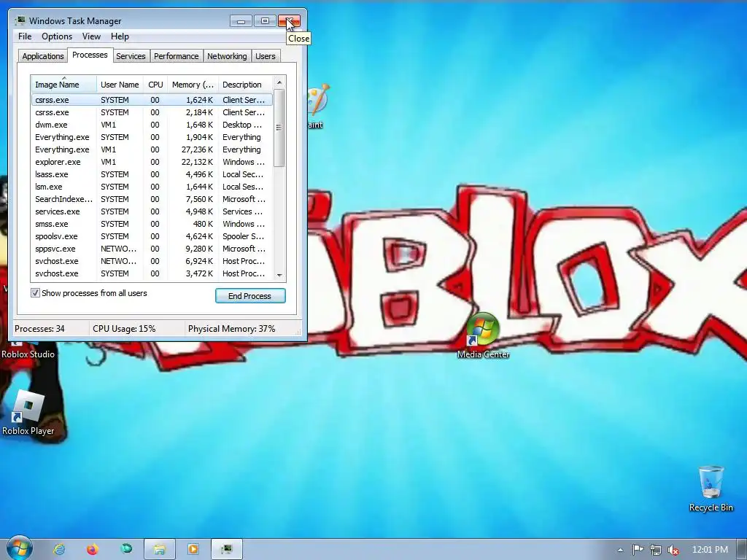Select the Task Manager taskbar button

point(227,549)
